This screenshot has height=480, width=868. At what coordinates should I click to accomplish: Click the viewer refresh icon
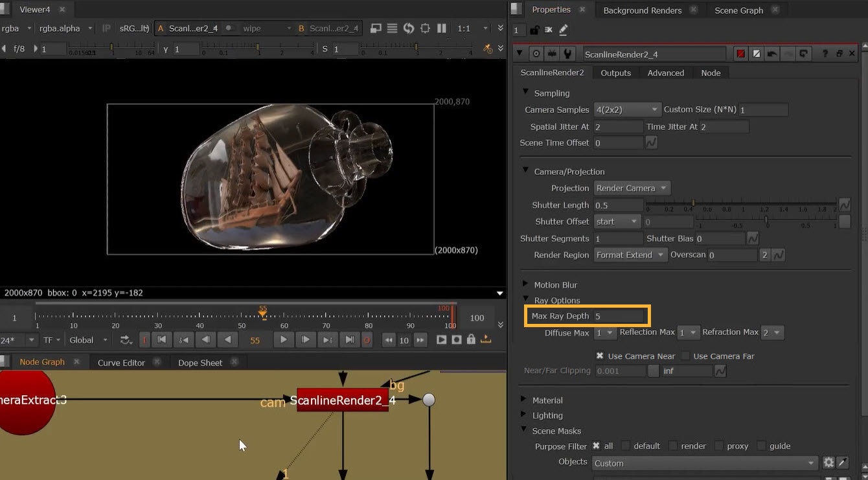pos(409,29)
